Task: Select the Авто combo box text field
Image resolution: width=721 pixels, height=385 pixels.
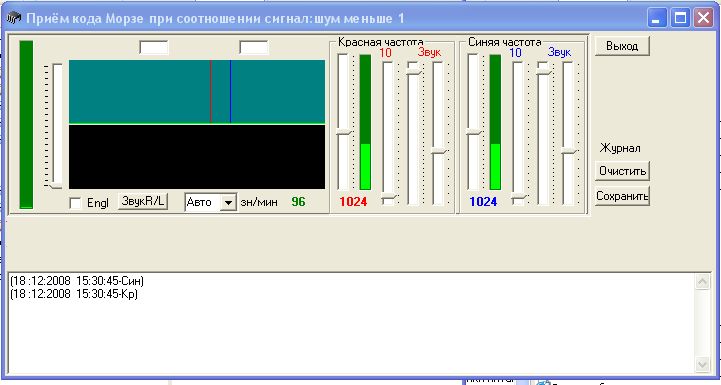Action: tap(202, 202)
